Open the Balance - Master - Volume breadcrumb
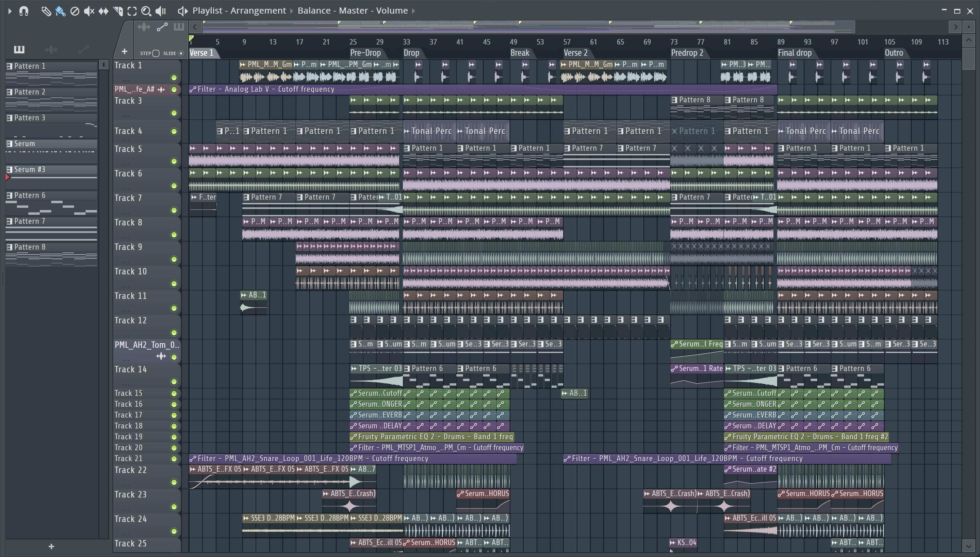The height and width of the screenshot is (557, 980). 352,11
